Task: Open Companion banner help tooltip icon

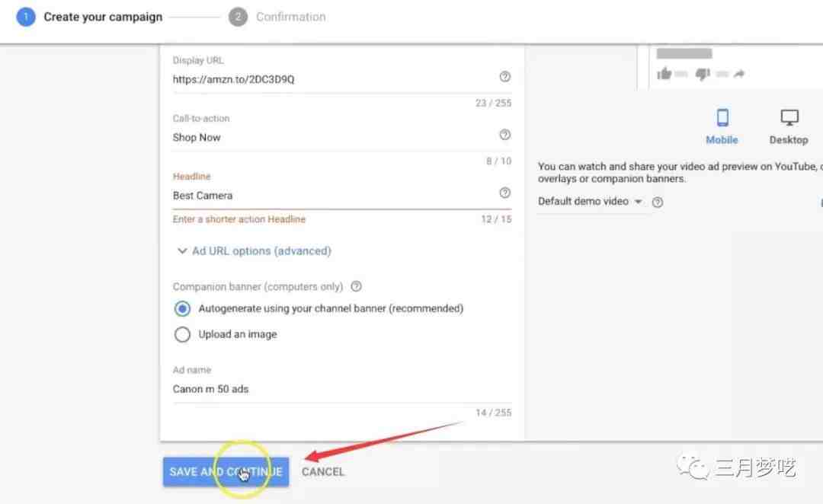Action: 356,287
